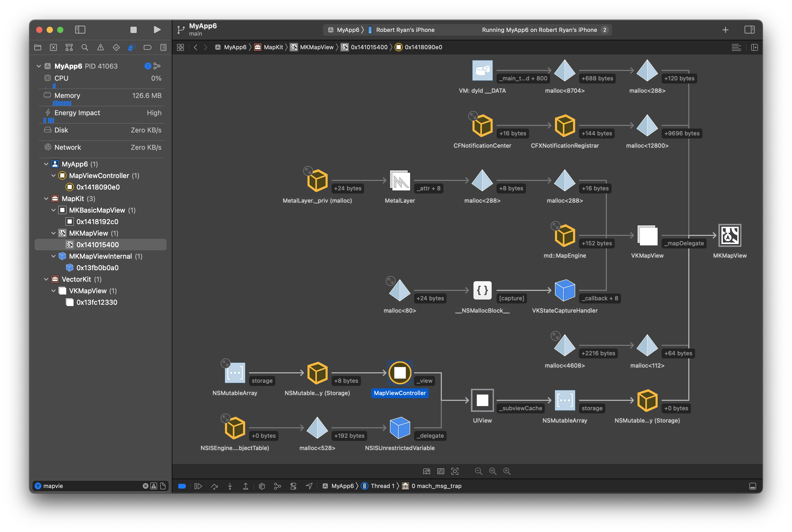
Task: Select the network activity icon
Action: (47, 147)
